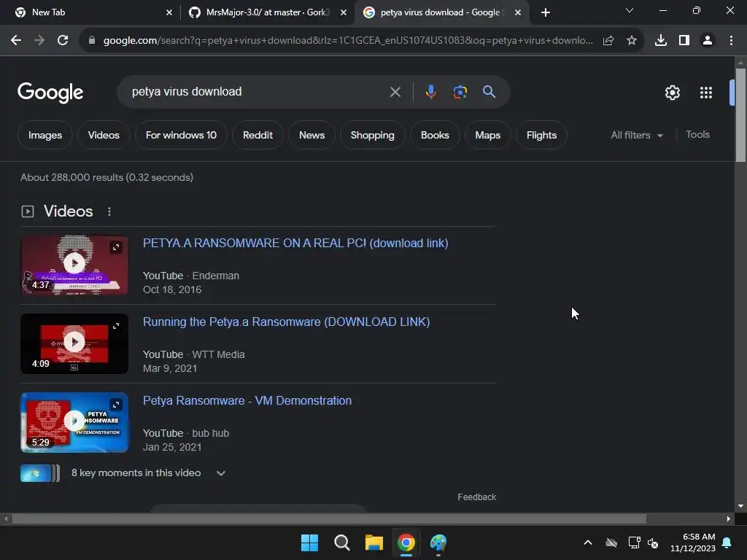Image resolution: width=747 pixels, height=560 pixels.
Task: Show hidden system tray icons
Action: pos(588,542)
